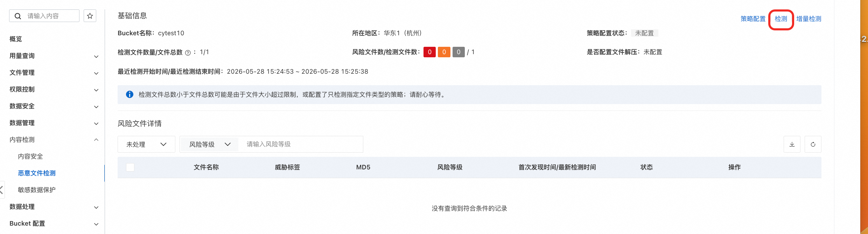
Task: Click the 策略配置 link
Action: (x=753, y=19)
